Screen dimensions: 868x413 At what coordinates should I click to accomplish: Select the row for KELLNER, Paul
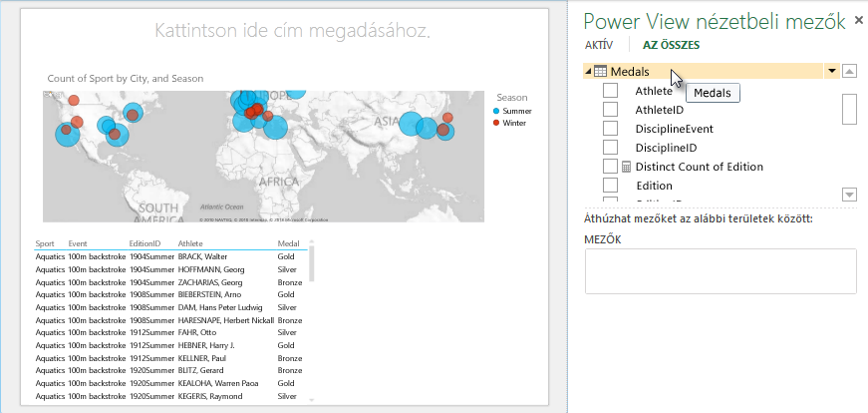[168, 358]
